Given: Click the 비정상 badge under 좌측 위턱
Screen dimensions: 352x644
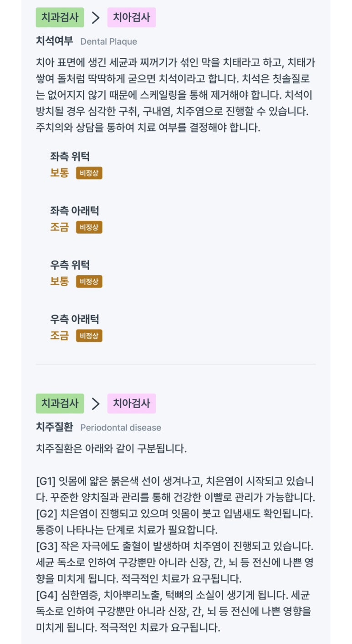Looking at the screenshot, I should (x=89, y=173).
